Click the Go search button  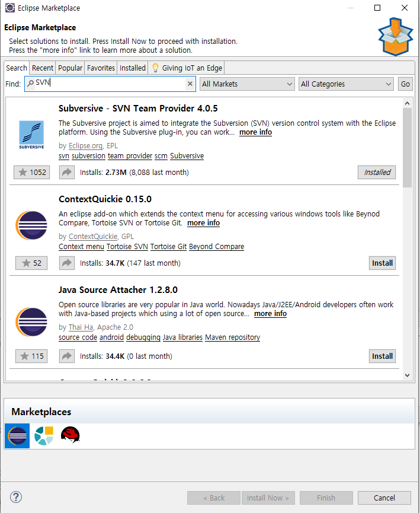405,84
